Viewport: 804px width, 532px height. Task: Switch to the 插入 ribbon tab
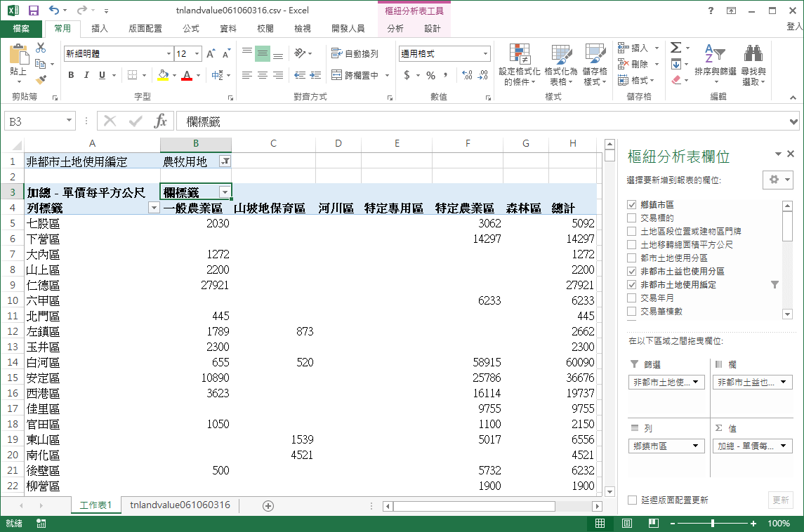click(100, 29)
